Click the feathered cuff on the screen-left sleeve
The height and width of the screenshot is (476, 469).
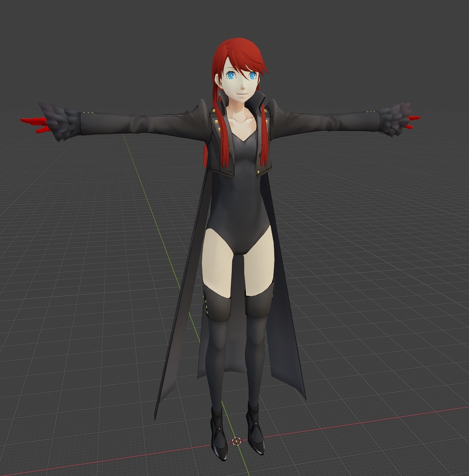(x=60, y=122)
